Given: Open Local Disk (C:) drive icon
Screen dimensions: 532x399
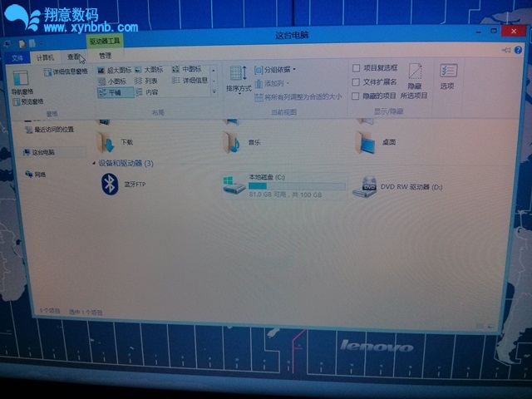Looking at the screenshot, I should coord(234,185).
